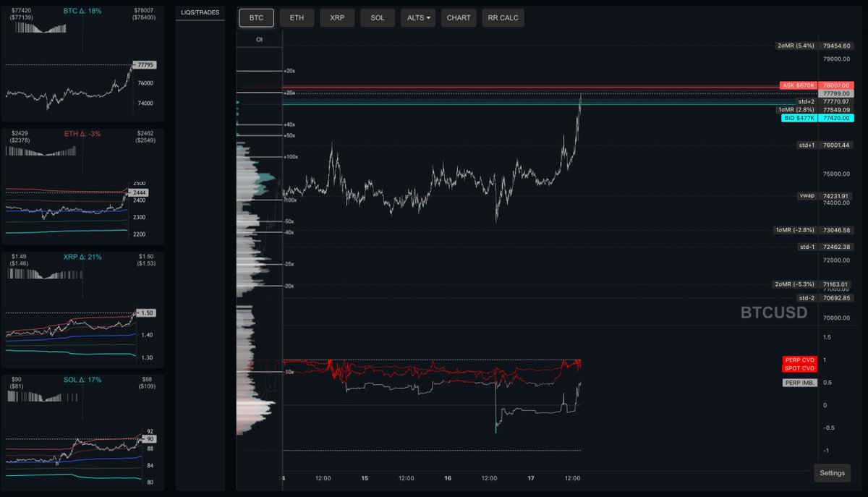The image size is (868, 497).
Task: Open the ALTS dropdown
Action: [x=418, y=18]
